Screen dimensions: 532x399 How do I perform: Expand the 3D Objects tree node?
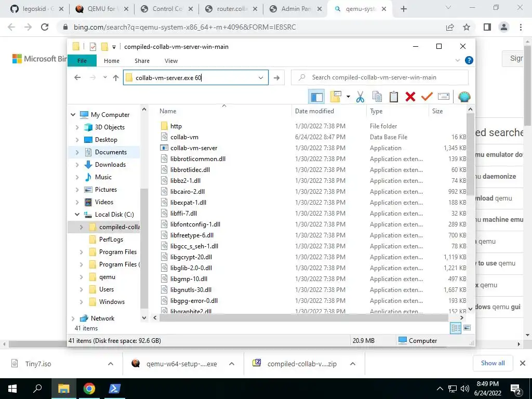pyautogui.click(x=77, y=127)
